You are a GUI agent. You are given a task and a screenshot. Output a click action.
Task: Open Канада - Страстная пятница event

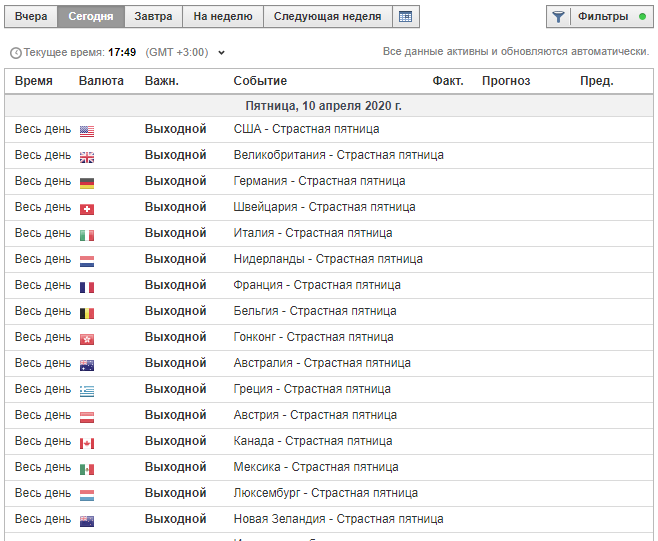[313, 441]
